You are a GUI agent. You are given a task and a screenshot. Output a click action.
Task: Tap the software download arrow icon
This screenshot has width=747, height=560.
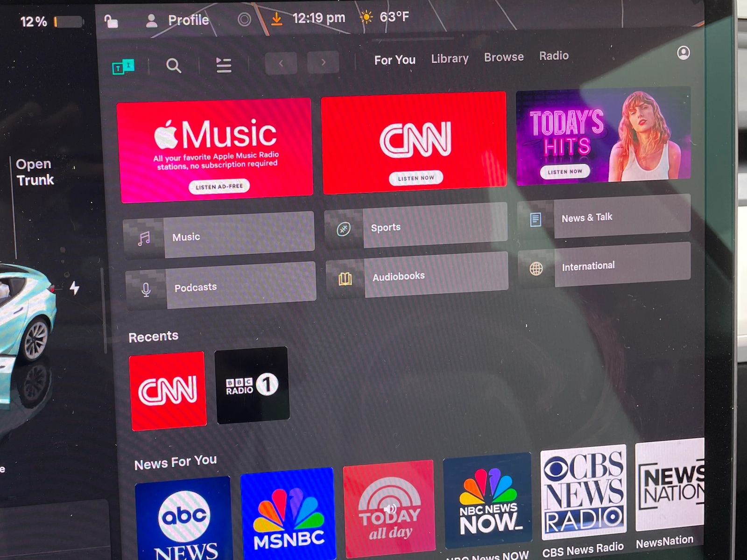click(277, 19)
